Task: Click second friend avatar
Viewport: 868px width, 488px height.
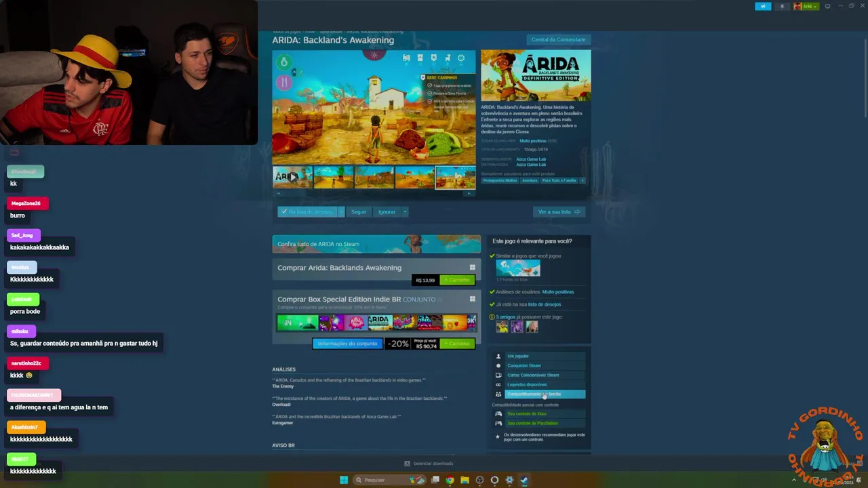Action: tap(517, 327)
